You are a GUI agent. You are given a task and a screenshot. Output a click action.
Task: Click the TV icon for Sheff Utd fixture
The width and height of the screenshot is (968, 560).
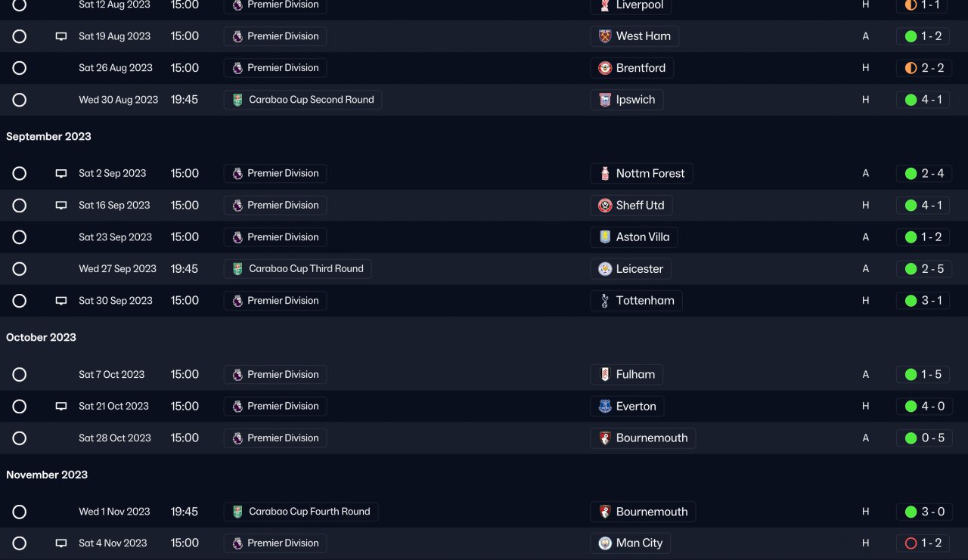61,206
